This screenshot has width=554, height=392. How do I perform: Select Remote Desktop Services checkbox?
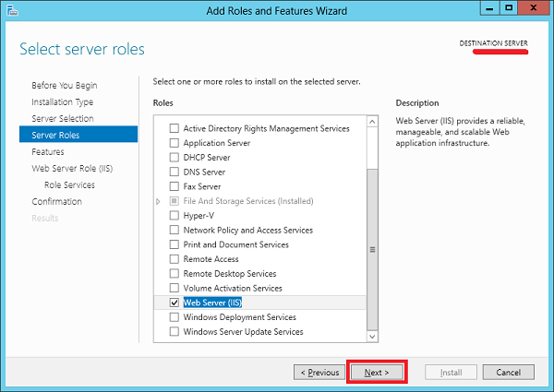point(175,274)
